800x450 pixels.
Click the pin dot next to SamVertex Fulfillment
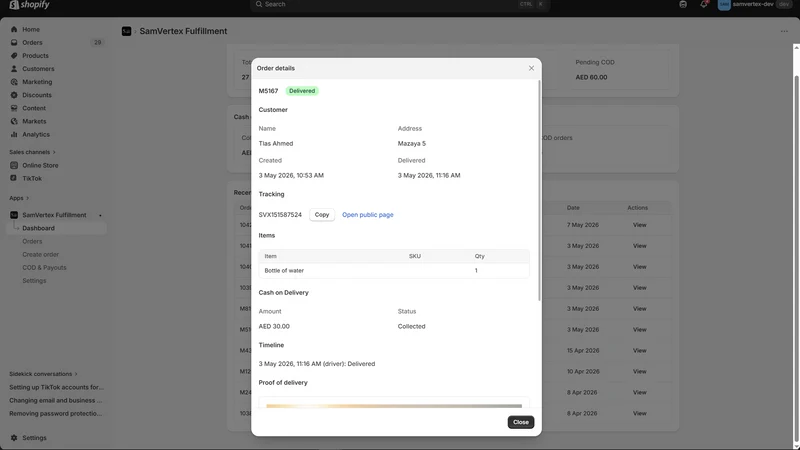[100, 215]
